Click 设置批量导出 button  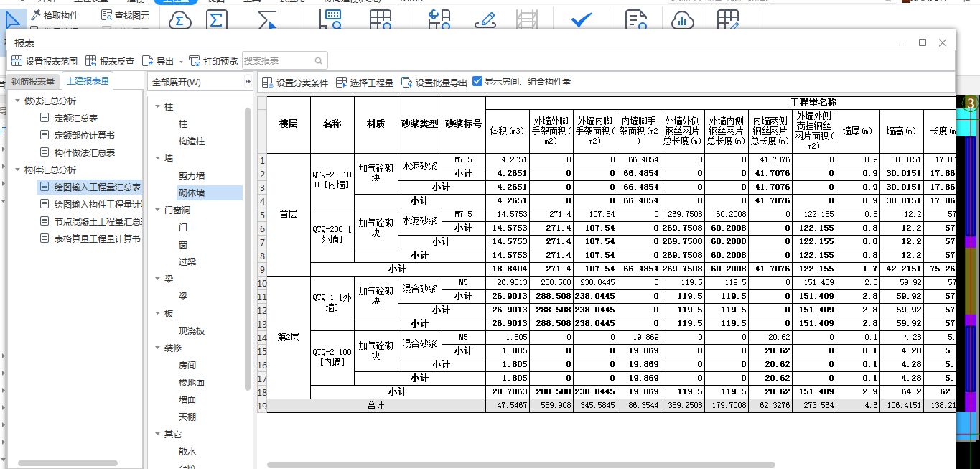pyautogui.click(x=434, y=83)
